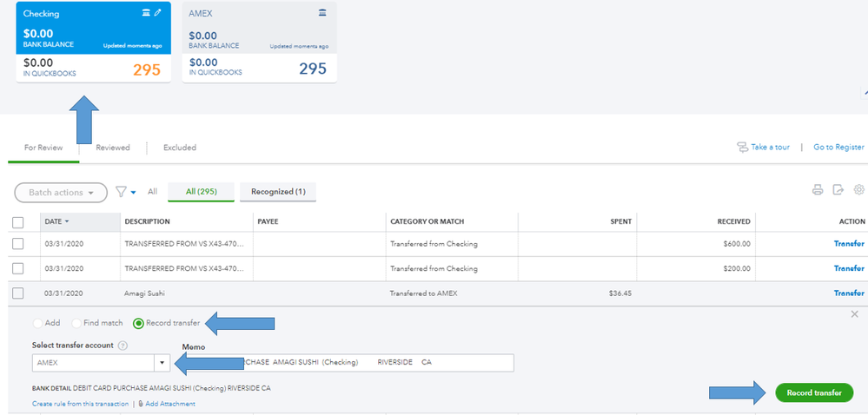Image resolution: width=868 pixels, height=415 pixels.
Task: Click the help icon beside Select transfer account
Action: [123, 346]
